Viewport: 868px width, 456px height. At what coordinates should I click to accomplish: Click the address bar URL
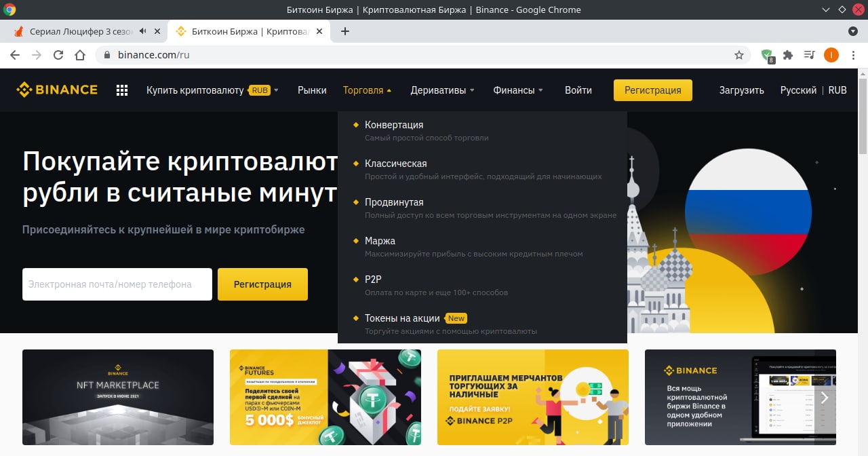tap(153, 55)
